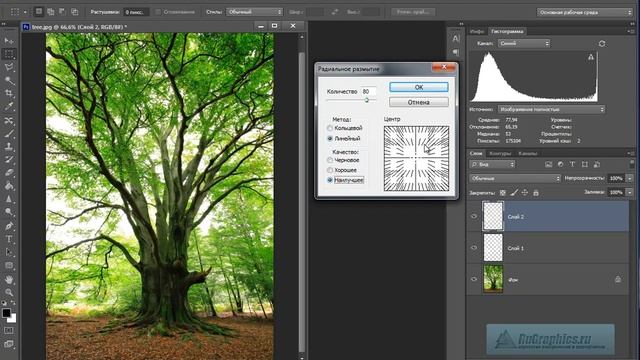Viewport: 640px width, 360px height.
Task: Select the Clone Stamp tool
Action: pos(9,147)
